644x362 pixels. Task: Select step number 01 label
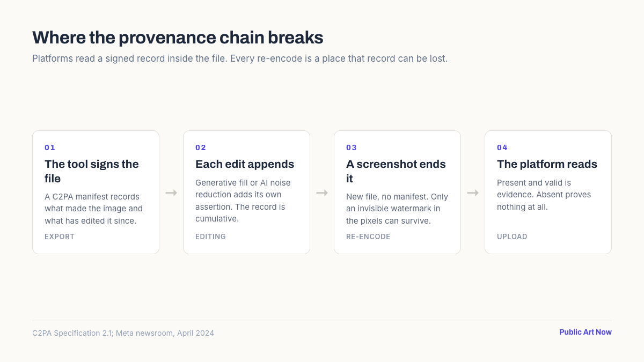tap(50, 147)
